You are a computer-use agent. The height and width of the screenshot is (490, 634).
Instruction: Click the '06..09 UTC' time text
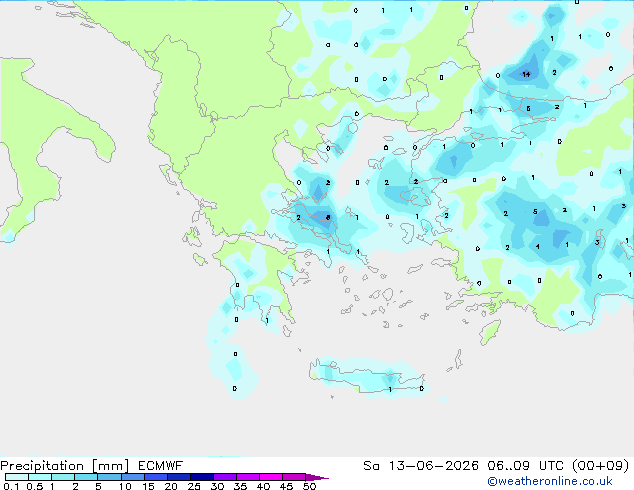click(x=525, y=466)
